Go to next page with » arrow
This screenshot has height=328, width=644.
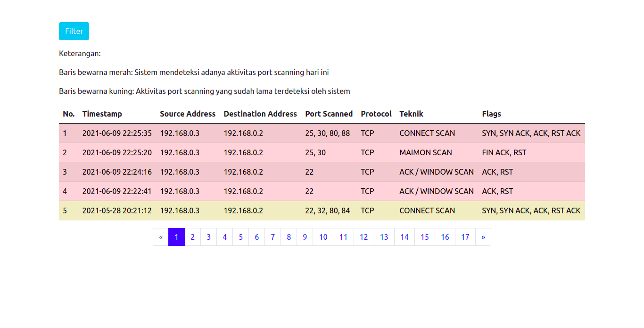[483, 237]
